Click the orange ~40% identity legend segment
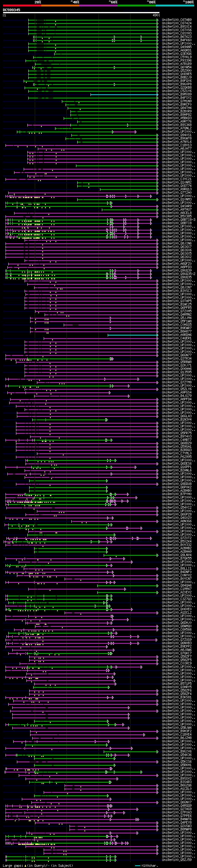 60,6
